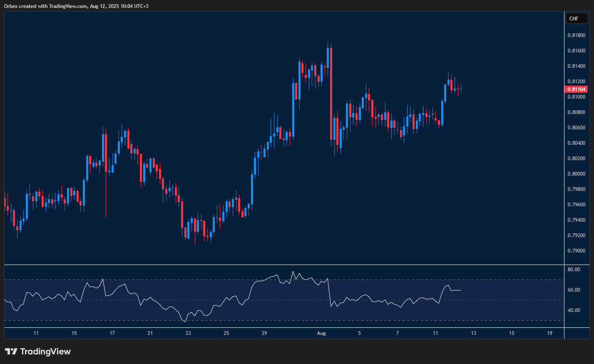Toggle the RSI oversold dashed line
The height and width of the screenshot is (364, 594).
click(x=250, y=320)
